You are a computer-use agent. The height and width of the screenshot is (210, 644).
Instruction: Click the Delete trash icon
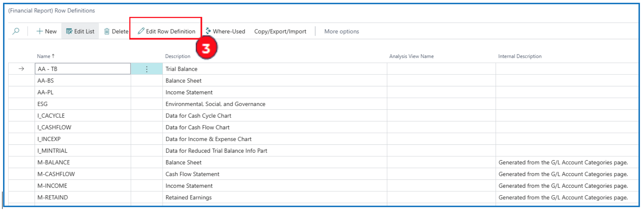tap(107, 31)
